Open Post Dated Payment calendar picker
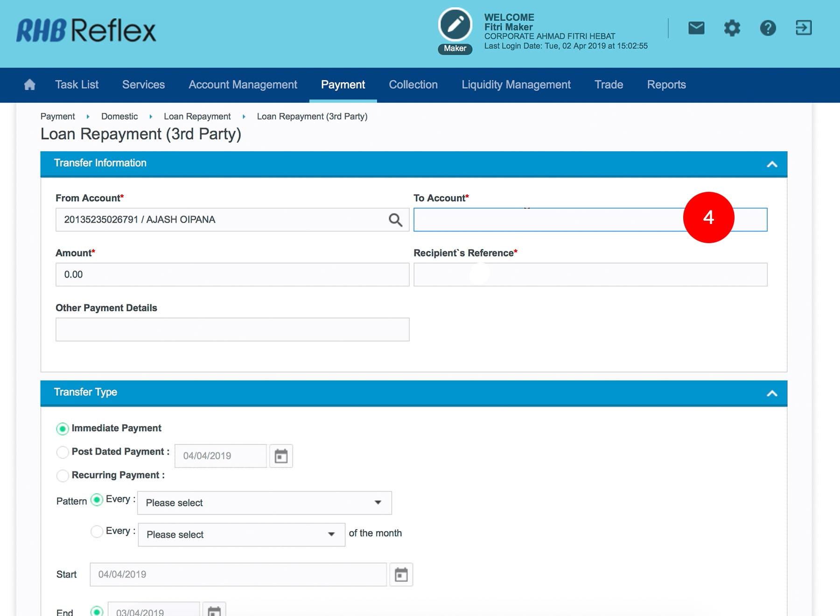This screenshot has height=616, width=840. tap(281, 456)
